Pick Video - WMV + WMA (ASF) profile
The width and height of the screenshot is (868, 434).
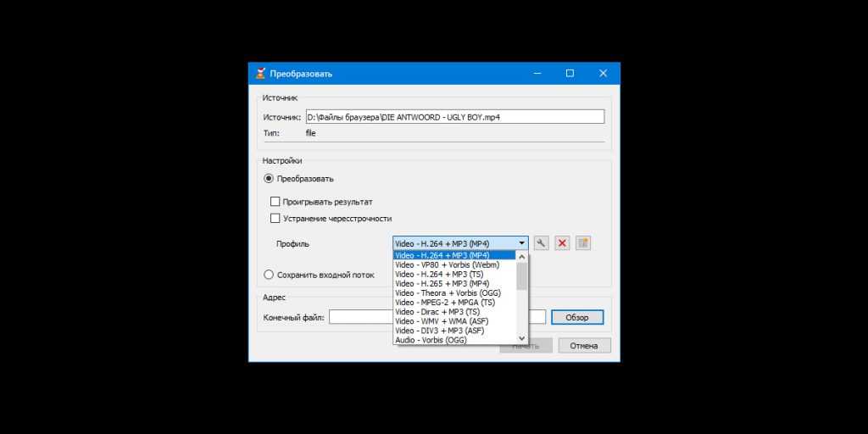pos(443,321)
